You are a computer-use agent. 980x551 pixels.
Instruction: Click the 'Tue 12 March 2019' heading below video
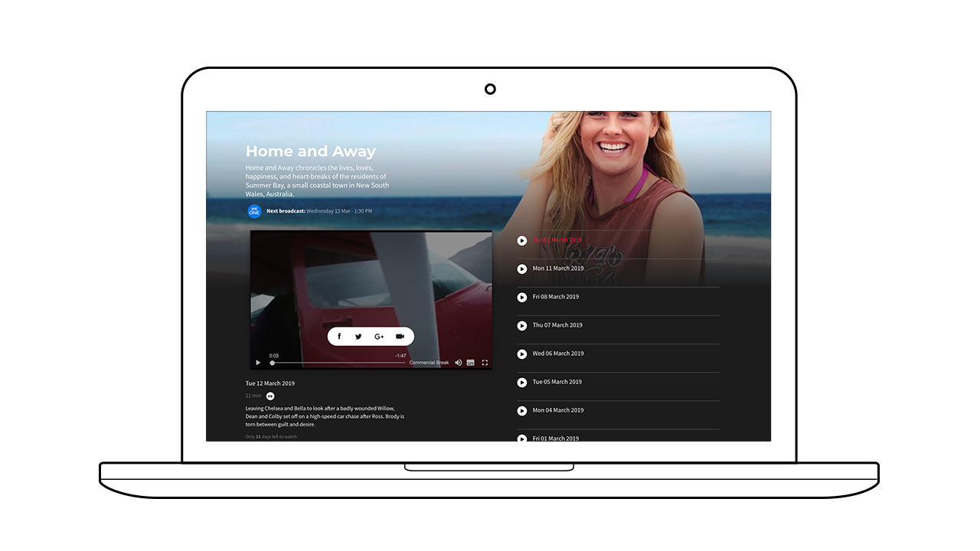coord(270,383)
